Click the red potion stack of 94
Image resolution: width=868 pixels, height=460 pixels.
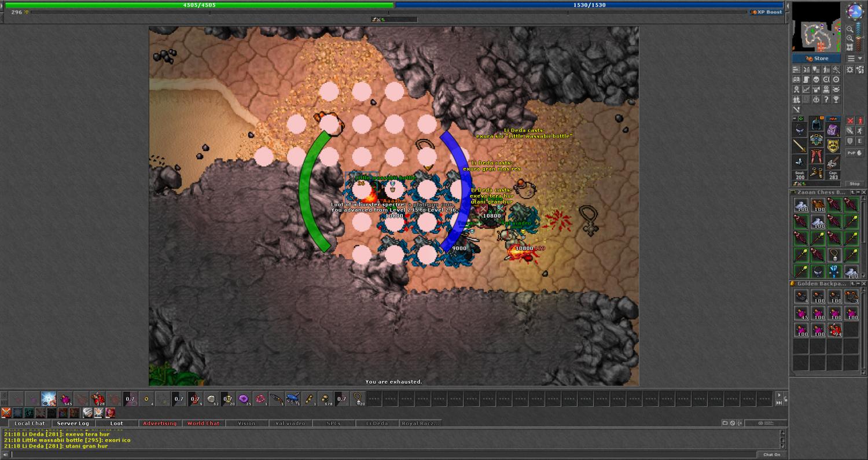point(834,330)
